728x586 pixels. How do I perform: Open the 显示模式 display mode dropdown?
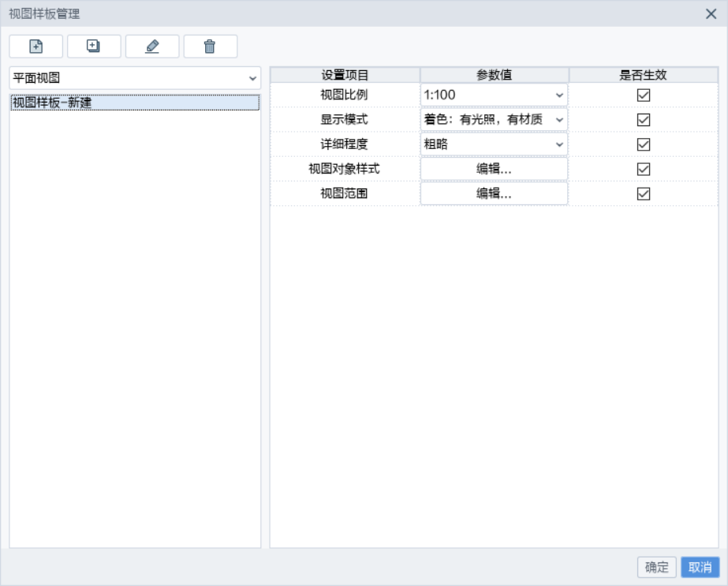(494, 120)
